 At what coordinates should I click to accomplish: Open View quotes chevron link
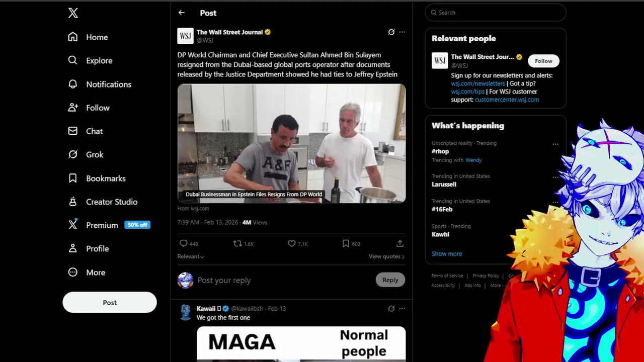(386, 256)
